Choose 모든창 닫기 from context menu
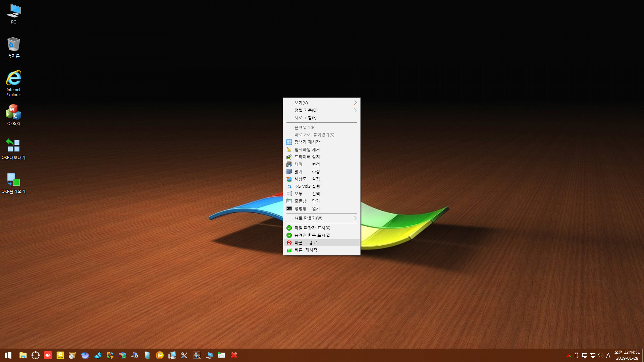Viewport: 644px width, 362px height. pos(321,201)
